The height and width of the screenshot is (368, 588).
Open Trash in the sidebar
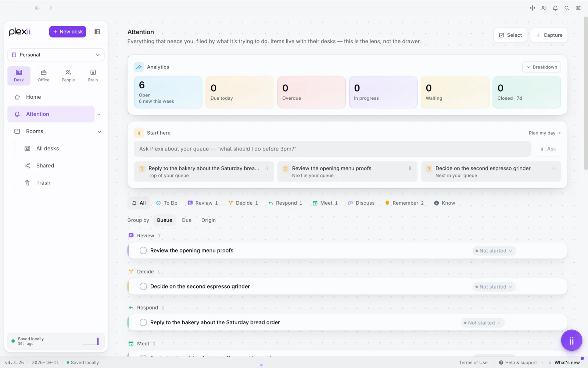coord(43,183)
